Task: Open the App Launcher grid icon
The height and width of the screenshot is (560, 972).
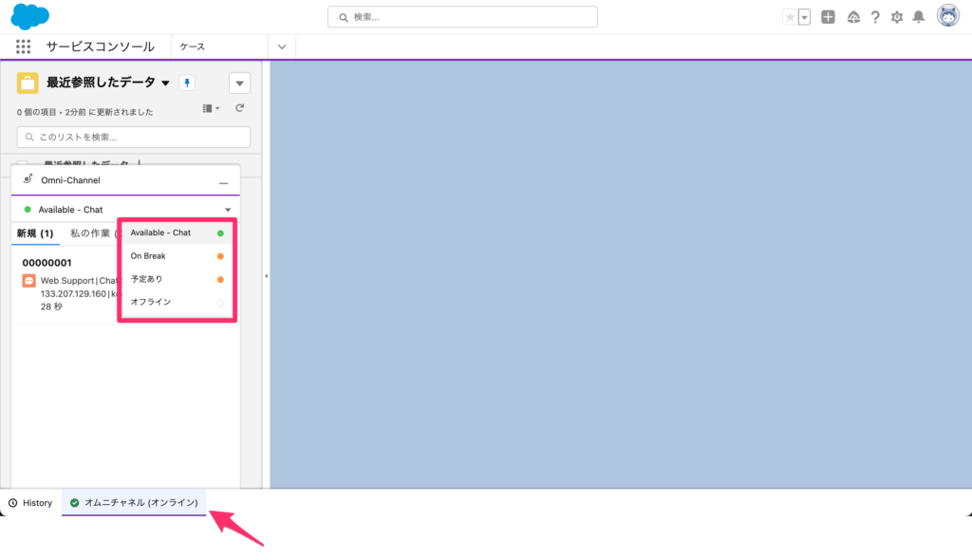Action: point(24,47)
